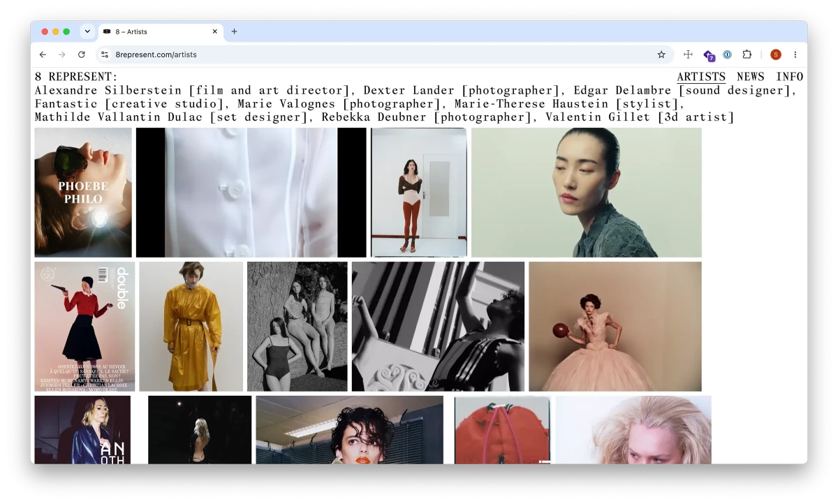Open the black-and-white architecture pose thumbnail
This screenshot has width=838, height=504.
pos(438,327)
